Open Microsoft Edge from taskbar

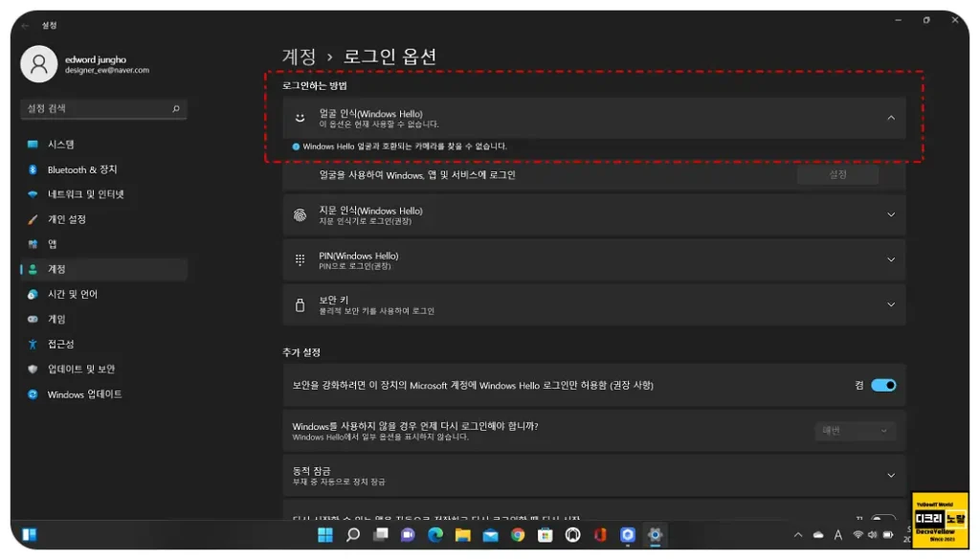tap(435, 535)
